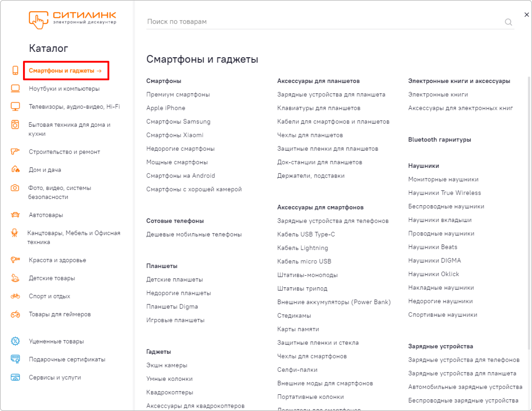Open Автомобильные зарядные устройства link
The width and height of the screenshot is (532, 411).
click(x=465, y=387)
